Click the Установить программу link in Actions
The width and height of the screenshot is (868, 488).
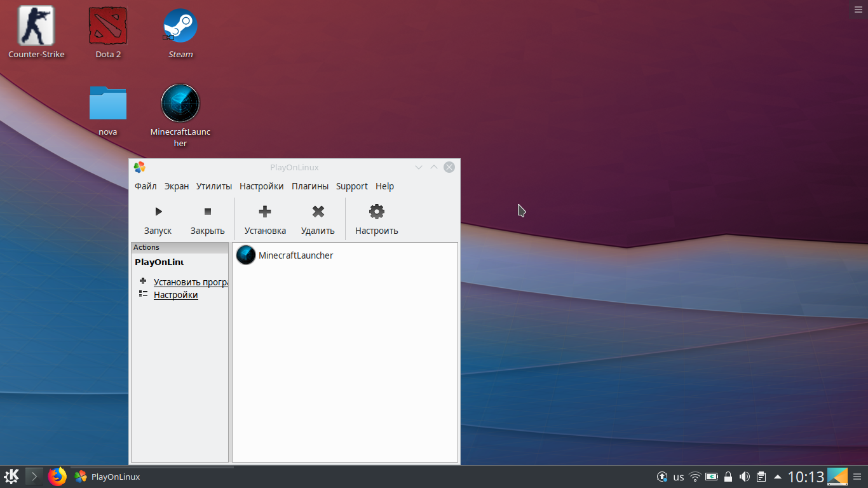coord(191,282)
